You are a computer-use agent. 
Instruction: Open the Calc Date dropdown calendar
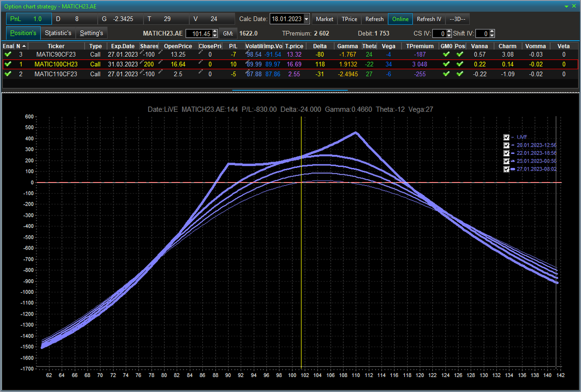306,19
